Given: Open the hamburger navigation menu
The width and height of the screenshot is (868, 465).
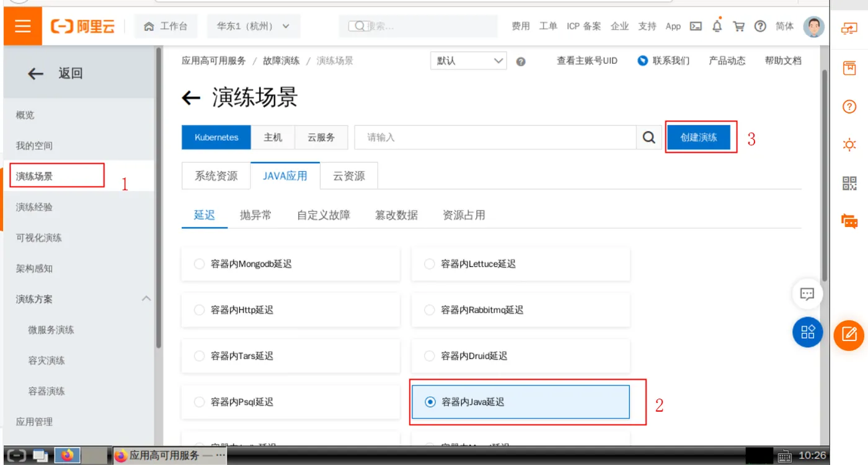Looking at the screenshot, I should pos(23,26).
